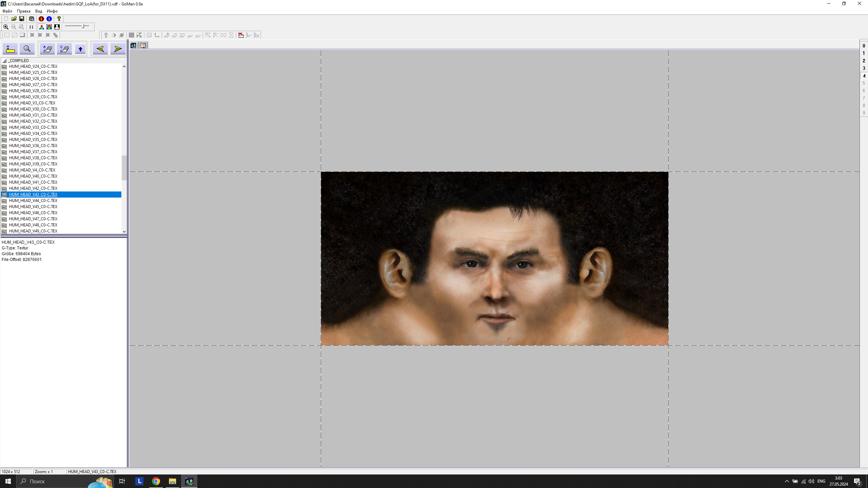Click the yellow right arrow button

coord(118,49)
